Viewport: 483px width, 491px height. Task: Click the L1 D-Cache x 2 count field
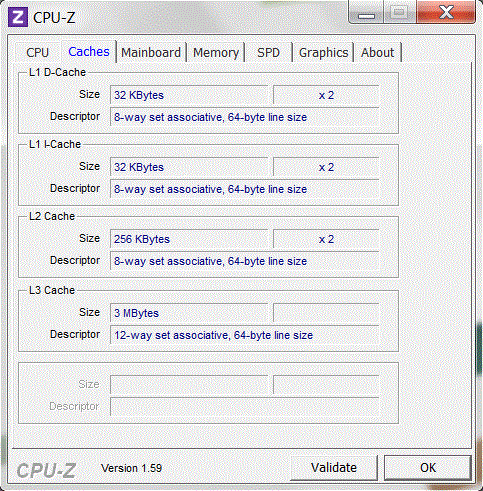click(x=326, y=95)
